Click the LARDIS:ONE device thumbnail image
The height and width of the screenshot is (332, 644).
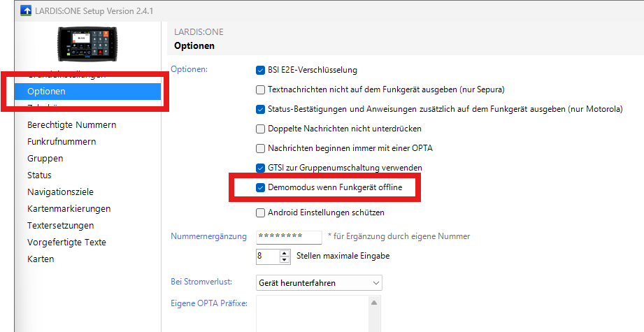[87, 44]
